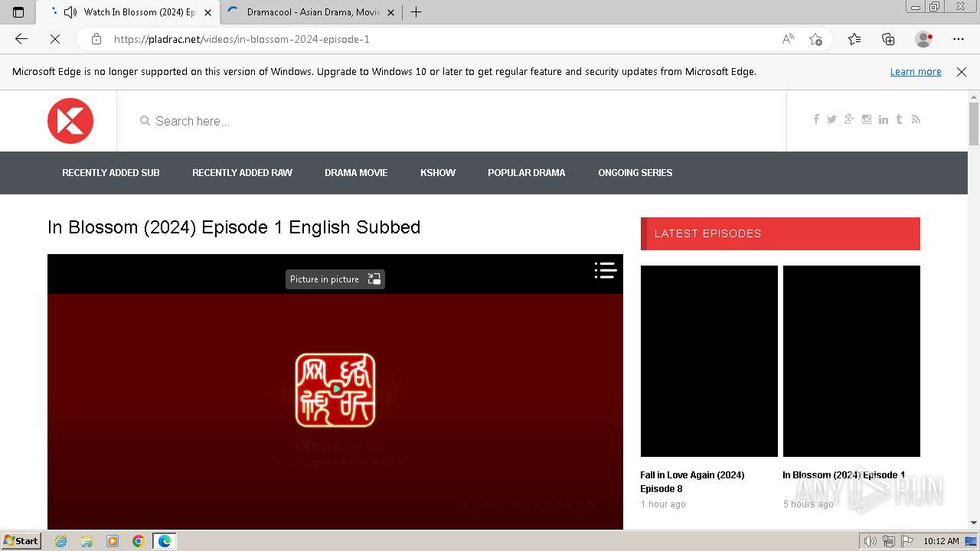Close the Watch In Blossom tab
This screenshot has height=551, width=980.
click(207, 12)
